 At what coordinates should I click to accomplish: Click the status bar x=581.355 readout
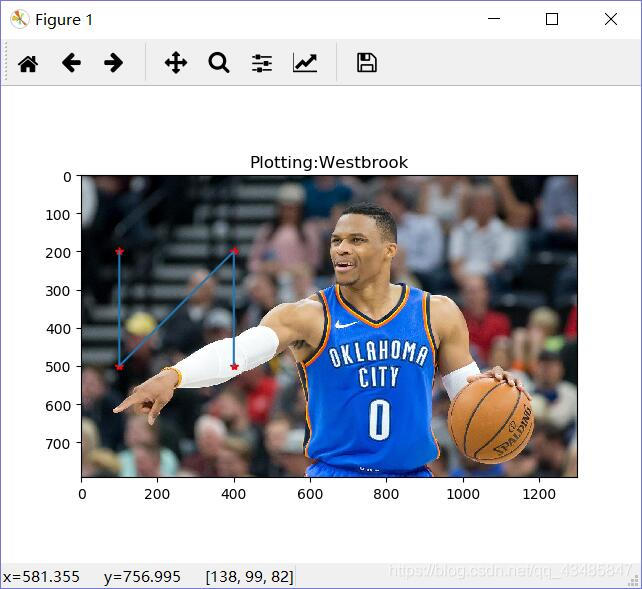[41, 577]
